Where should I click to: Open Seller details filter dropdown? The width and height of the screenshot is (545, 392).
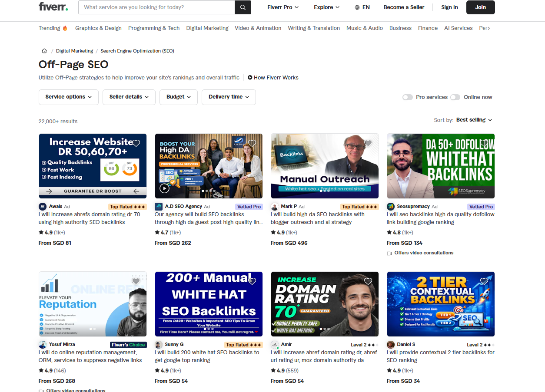[129, 97]
